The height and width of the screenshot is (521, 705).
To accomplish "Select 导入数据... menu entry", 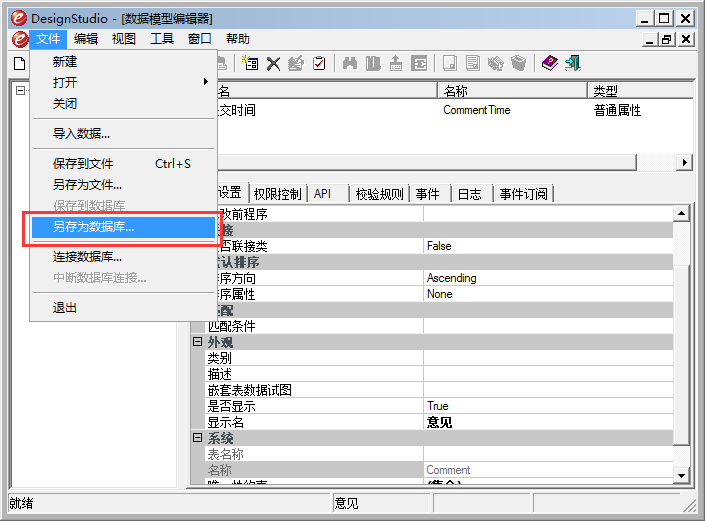I will pyautogui.click(x=81, y=133).
